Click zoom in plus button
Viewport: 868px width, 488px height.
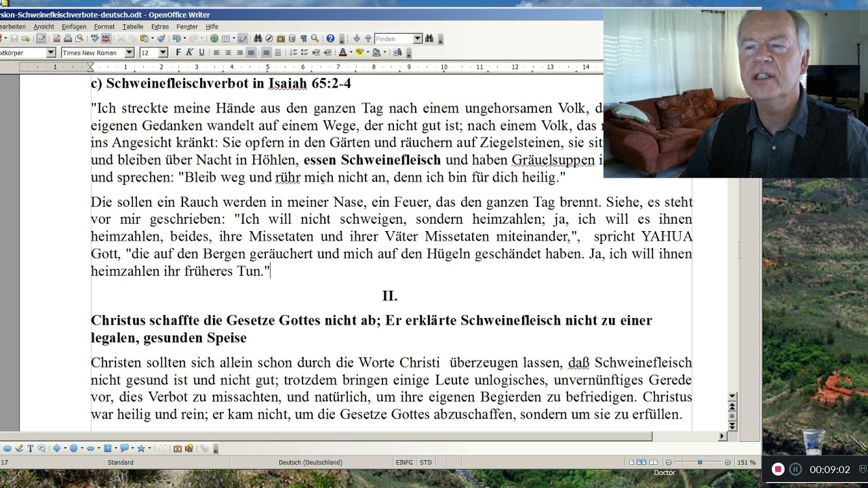tap(728, 462)
